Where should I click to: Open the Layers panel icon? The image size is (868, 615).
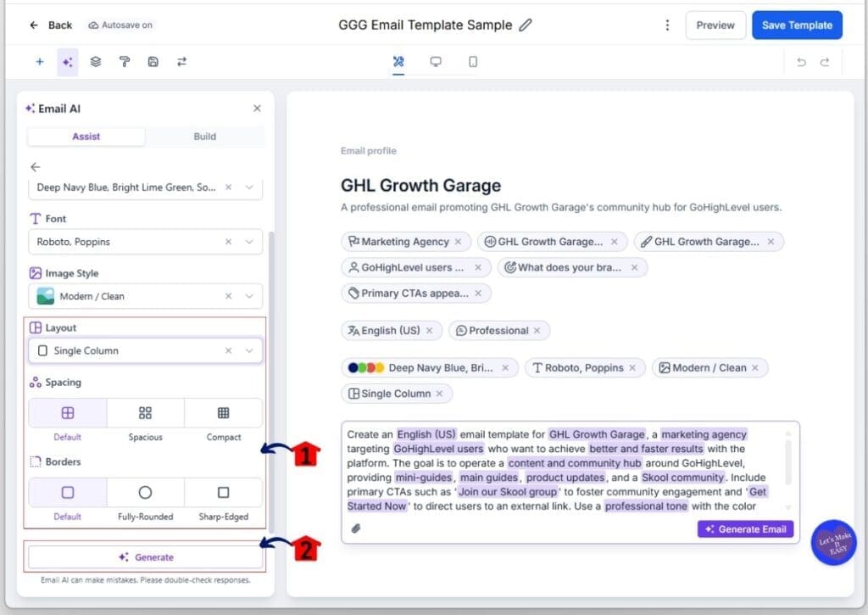pos(95,62)
